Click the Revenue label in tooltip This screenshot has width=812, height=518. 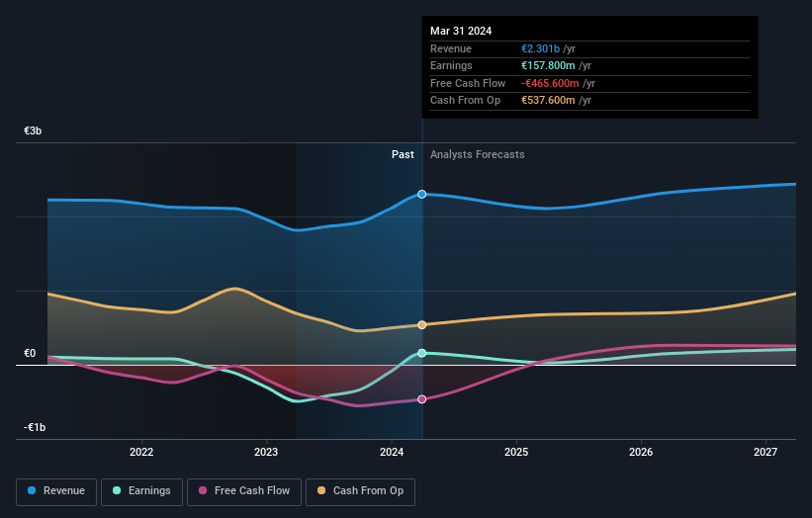451,48
